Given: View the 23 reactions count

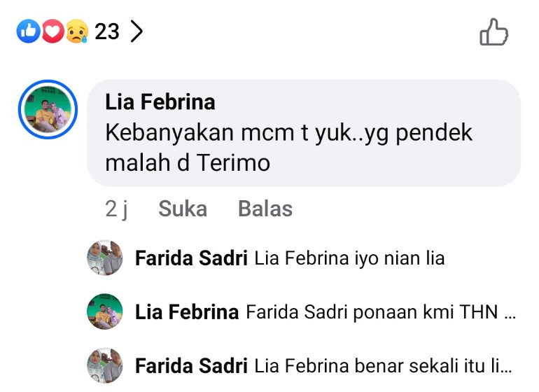Looking at the screenshot, I should tap(107, 31).
